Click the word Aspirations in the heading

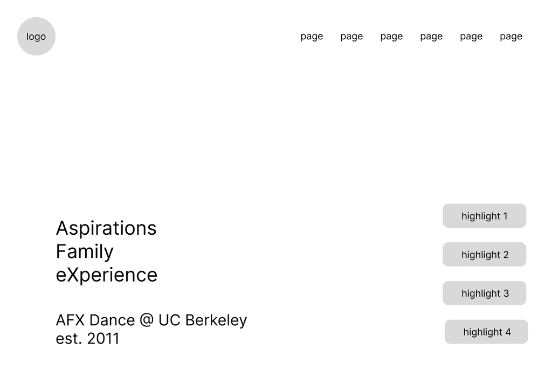click(106, 228)
